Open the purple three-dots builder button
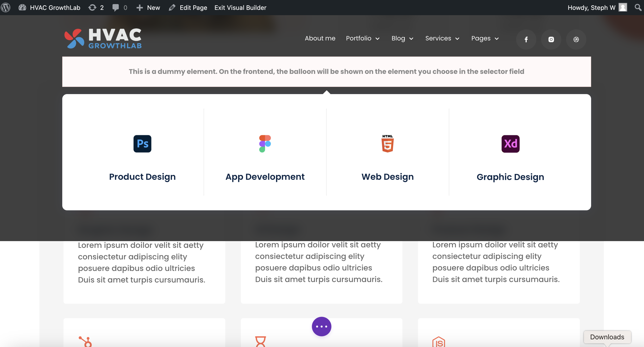This screenshot has width=644, height=347. 321,327
